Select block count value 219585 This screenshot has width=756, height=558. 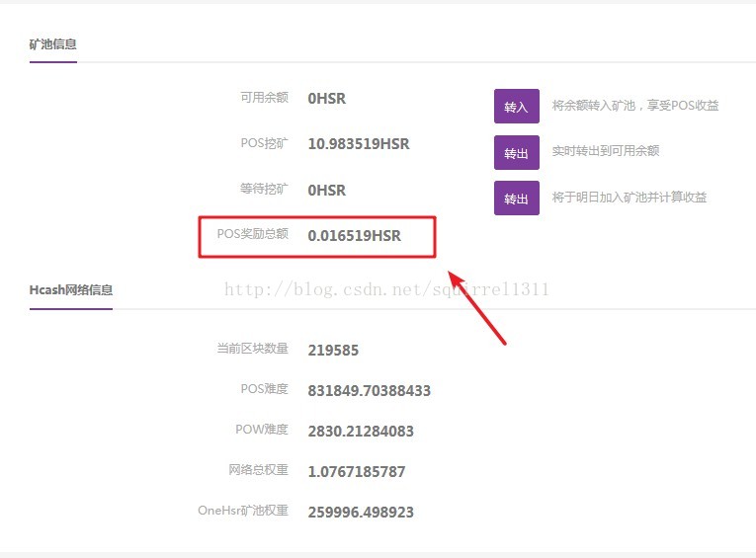coord(333,350)
